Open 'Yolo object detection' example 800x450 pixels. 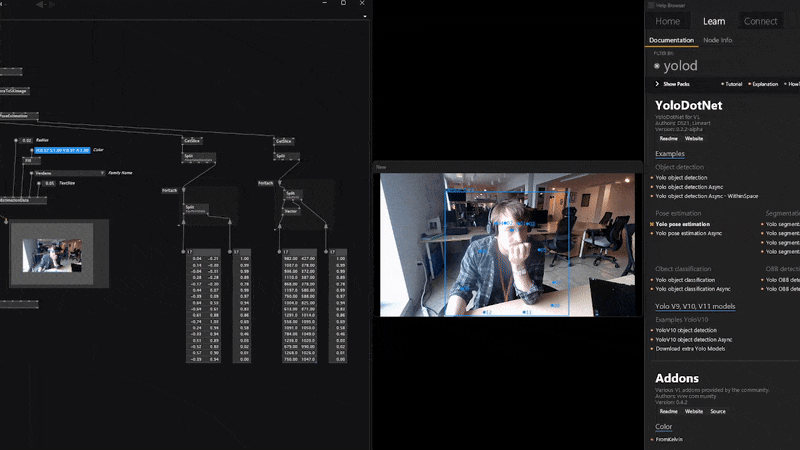[x=681, y=178]
